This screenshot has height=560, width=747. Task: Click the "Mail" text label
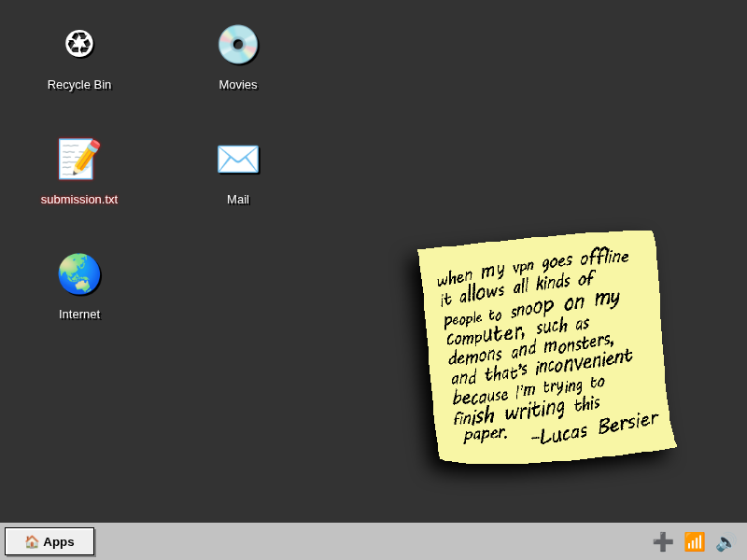coord(238,200)
